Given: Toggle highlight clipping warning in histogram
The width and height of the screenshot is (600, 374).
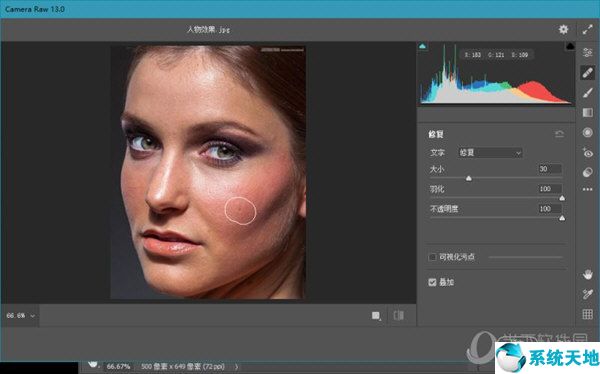Looking at the screenshot, I should 570,46.
